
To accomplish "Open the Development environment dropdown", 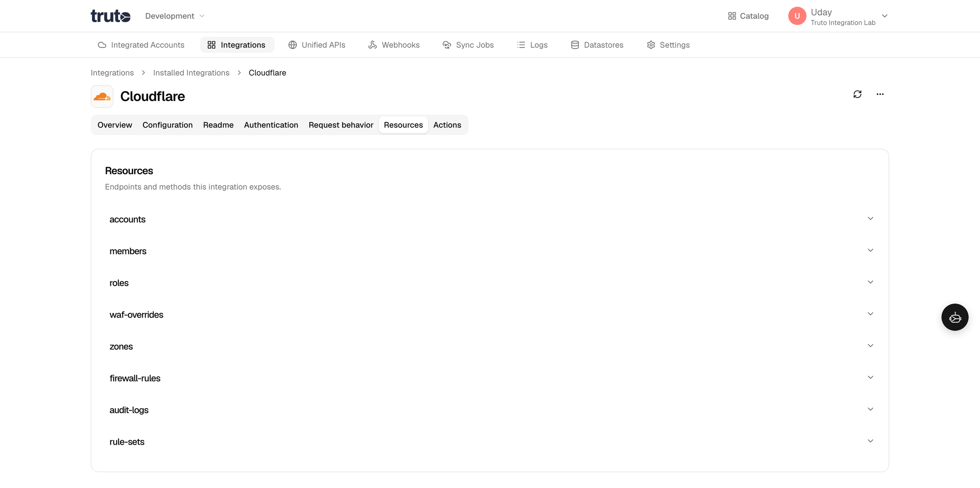I will (175, 16).
